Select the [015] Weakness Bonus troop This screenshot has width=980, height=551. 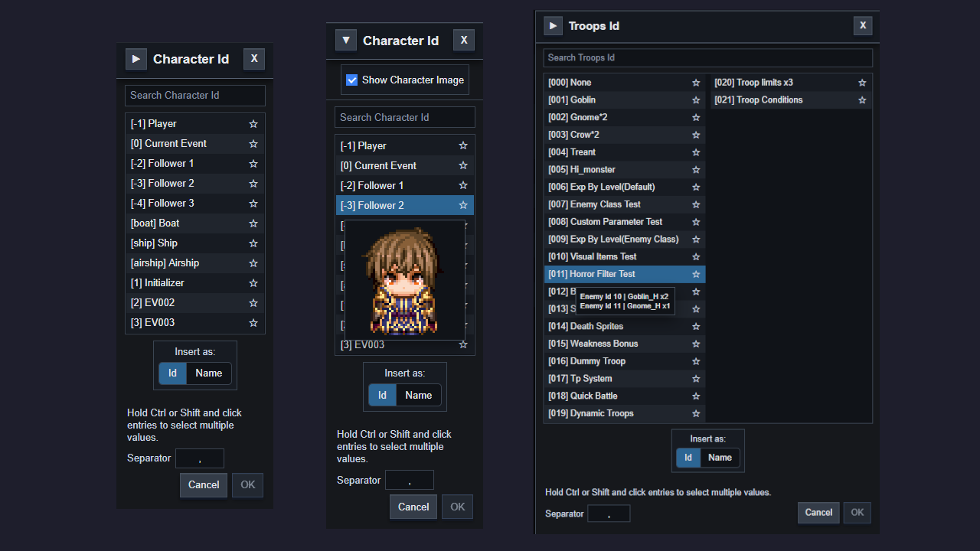[x=625, y=344]
